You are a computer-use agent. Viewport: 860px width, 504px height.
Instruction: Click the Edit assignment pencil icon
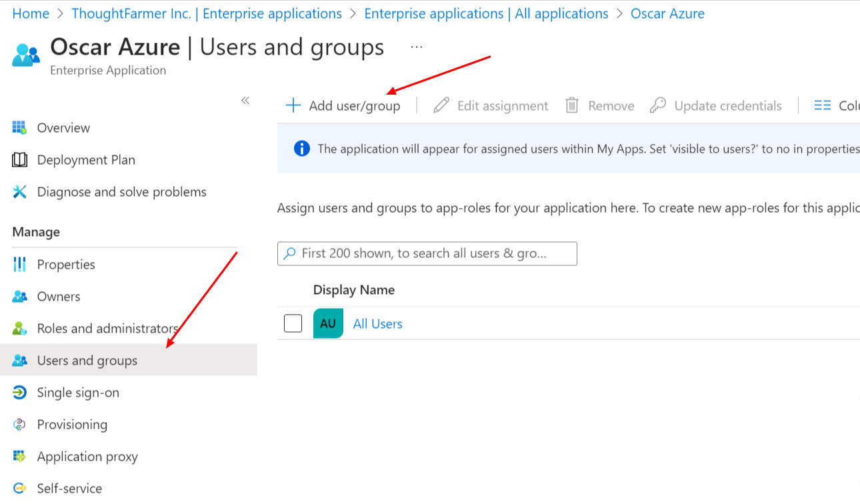(x=441, y=105)
